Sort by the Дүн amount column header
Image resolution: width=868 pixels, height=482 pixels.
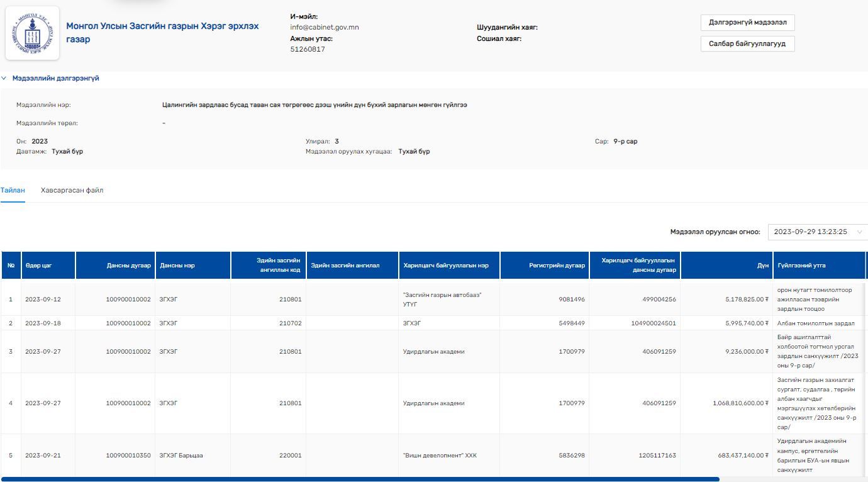762,266
